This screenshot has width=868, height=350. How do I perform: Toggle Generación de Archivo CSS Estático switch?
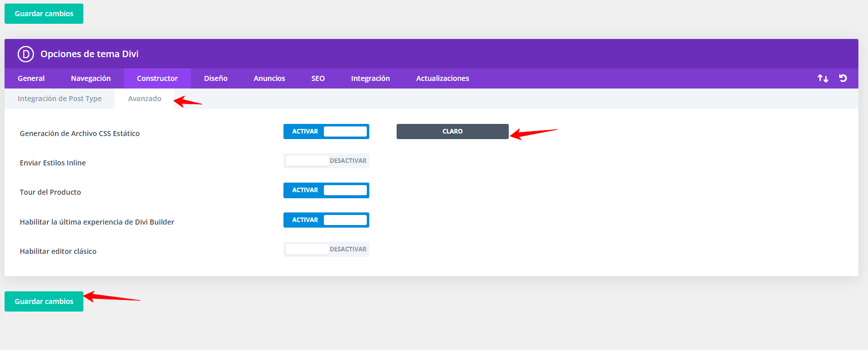click(x=326, y=132)
